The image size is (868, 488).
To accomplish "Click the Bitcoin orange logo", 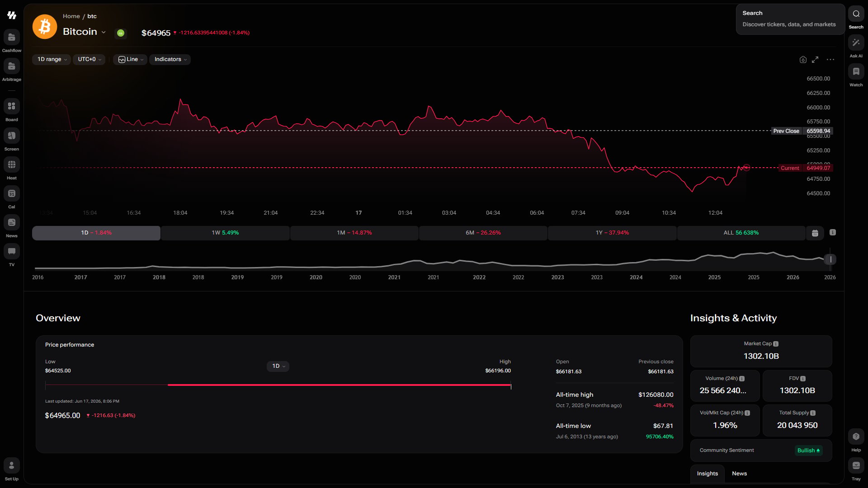I will (45, 27).
